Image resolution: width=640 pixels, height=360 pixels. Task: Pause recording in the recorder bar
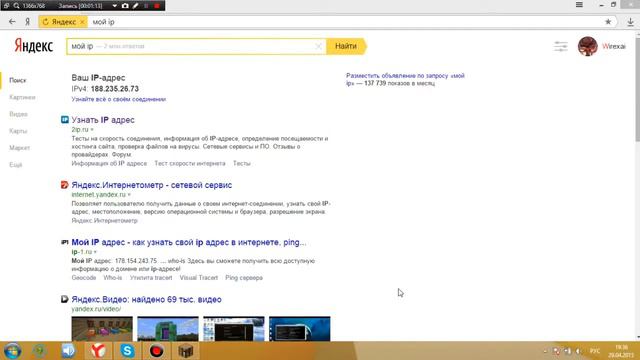pos(146,6)
